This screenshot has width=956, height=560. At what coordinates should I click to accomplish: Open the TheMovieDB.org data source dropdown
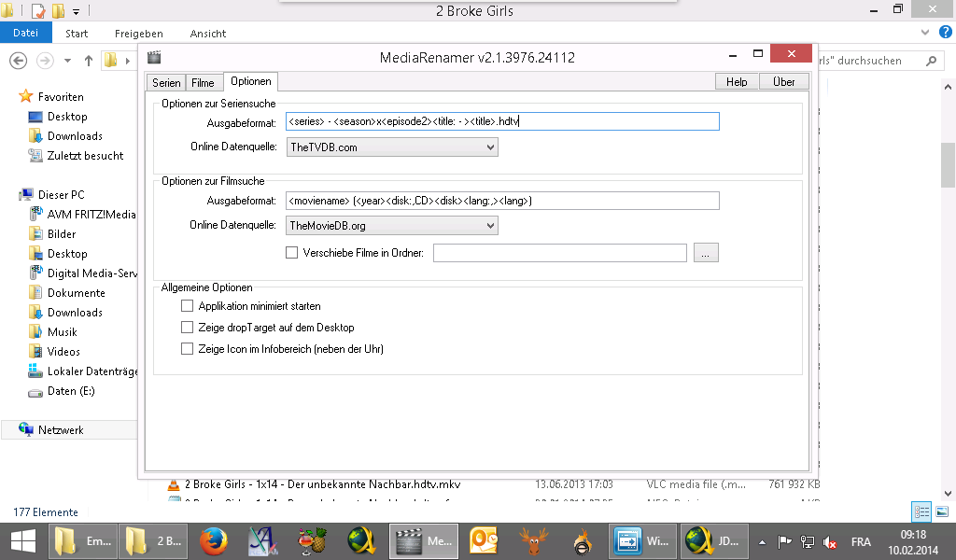click(x=392, y=226)
